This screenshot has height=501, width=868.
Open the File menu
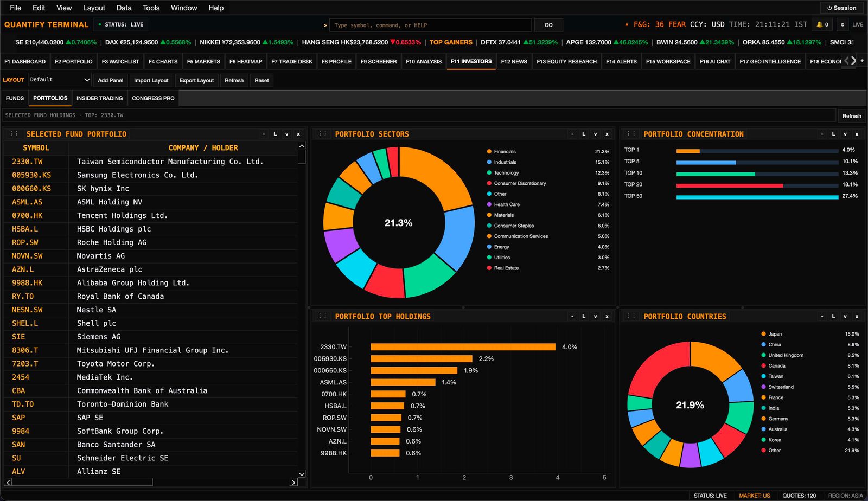coord(16,8)
